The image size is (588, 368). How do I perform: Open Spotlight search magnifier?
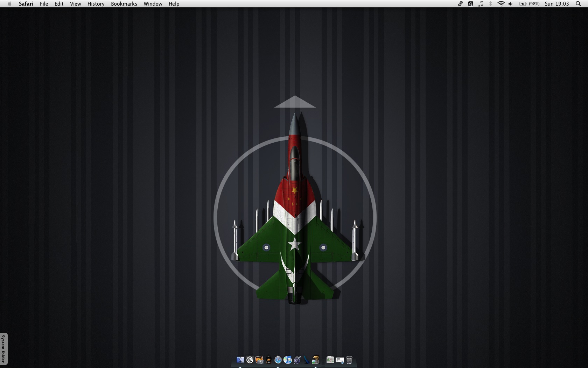[x=578, y=4]
